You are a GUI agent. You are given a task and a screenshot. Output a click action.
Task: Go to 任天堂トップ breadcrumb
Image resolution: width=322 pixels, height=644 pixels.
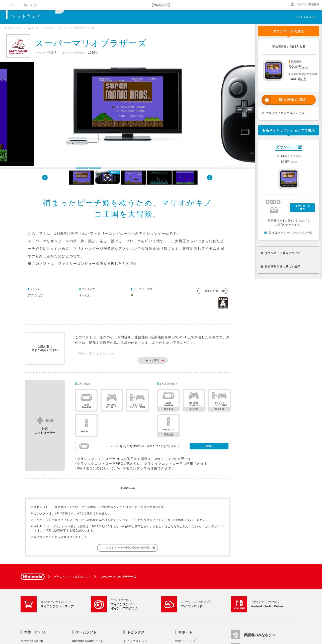pyautogui.click(x=13, y=28)
